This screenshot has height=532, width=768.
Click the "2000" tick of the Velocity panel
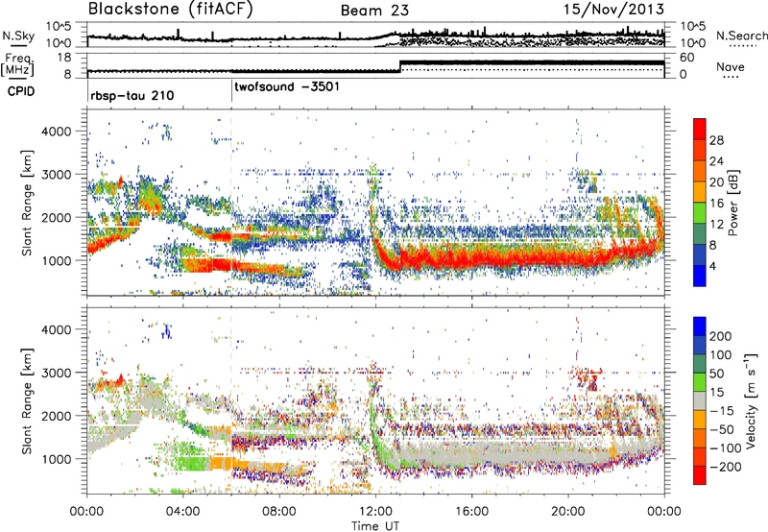(x=56, y=416)
